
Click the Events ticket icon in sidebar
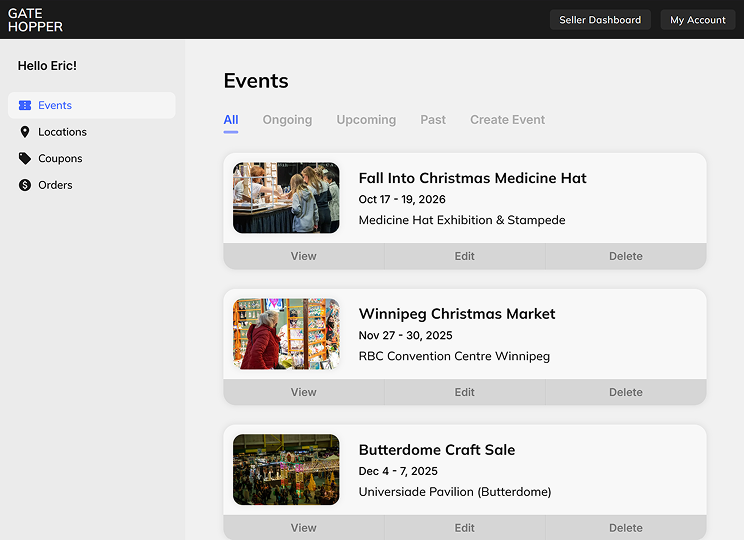25,105
